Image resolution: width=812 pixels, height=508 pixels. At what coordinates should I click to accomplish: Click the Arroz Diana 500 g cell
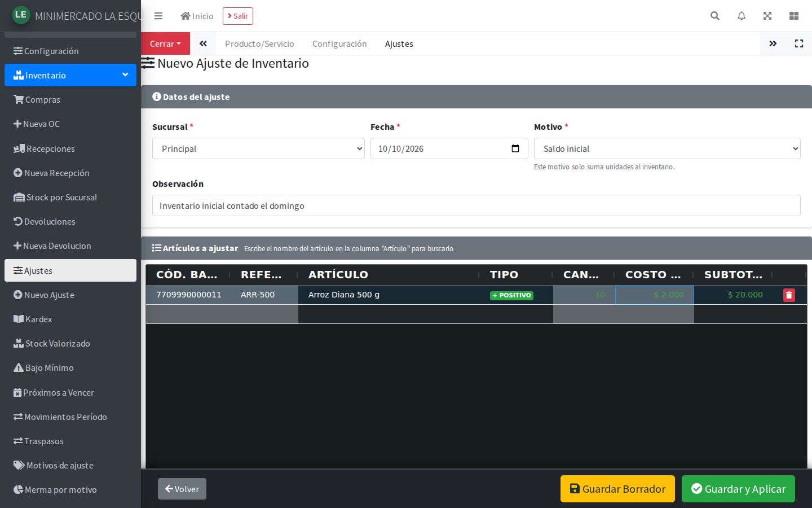coord(389,295)
